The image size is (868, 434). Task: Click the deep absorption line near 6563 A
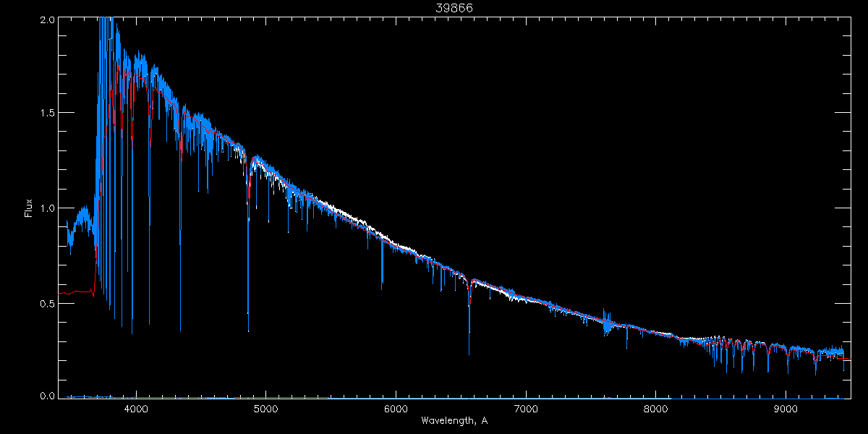[x=469, y=318]
